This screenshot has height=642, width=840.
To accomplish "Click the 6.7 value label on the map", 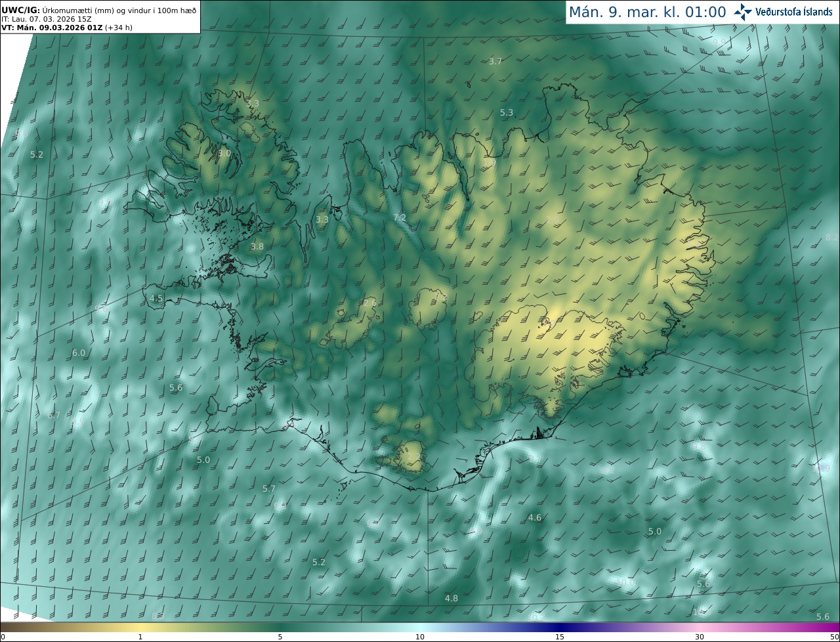I will (54, 415).
